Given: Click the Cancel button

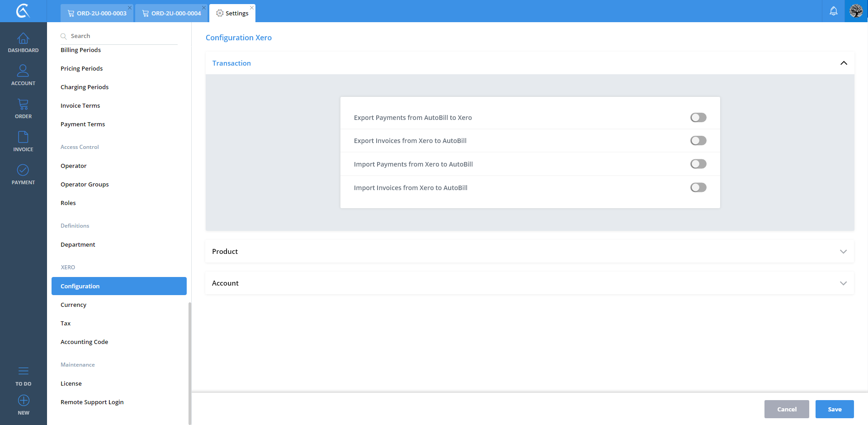Looking at the screenshot, I should coord(786,409).
